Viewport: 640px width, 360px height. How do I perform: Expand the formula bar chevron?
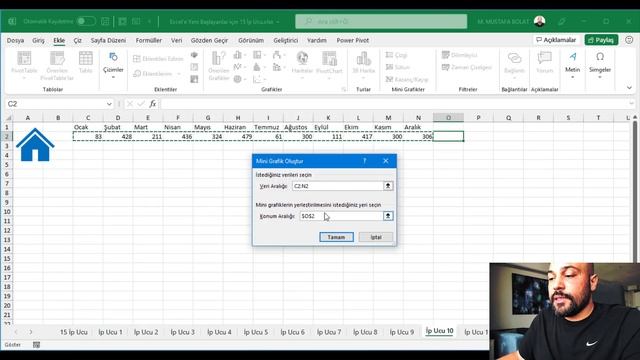[x=631, y=104]
